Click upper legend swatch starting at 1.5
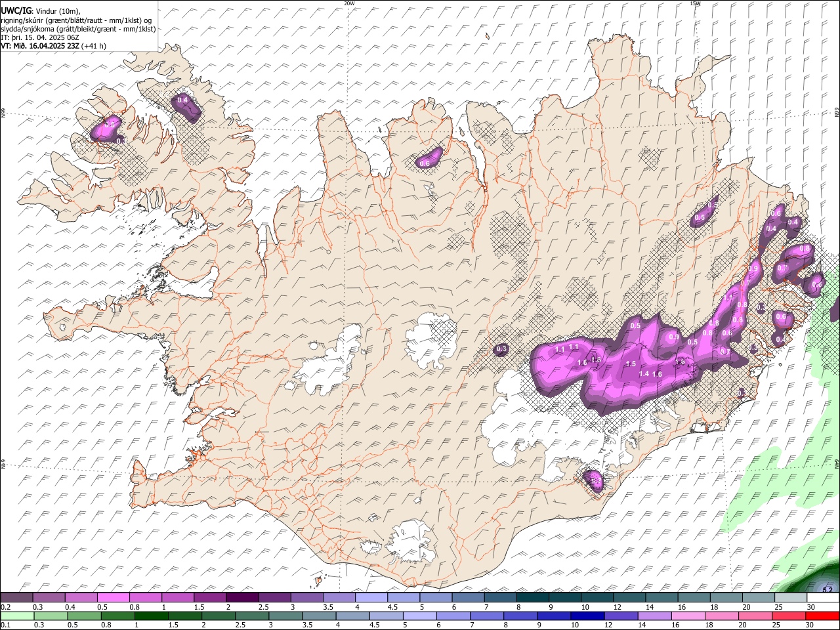The width and height of the screenshot is (840, 630). click(x=209, y=598)
